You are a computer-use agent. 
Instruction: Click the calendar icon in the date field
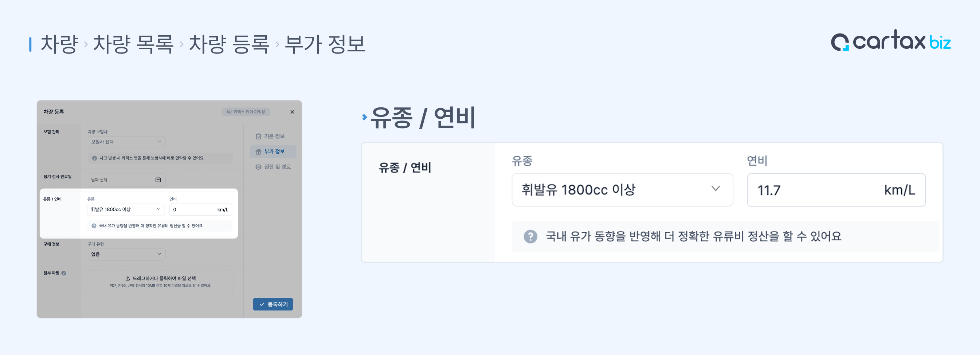[158, 180]
